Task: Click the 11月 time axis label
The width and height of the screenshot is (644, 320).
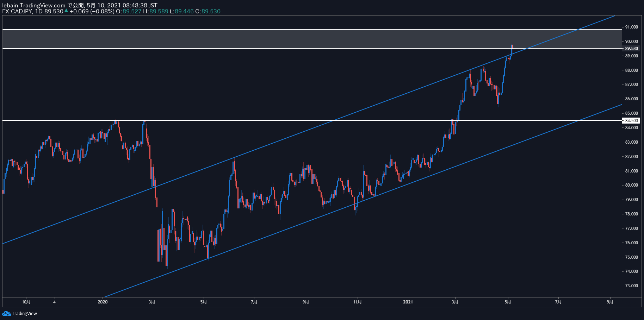Action: click(357, 302)
